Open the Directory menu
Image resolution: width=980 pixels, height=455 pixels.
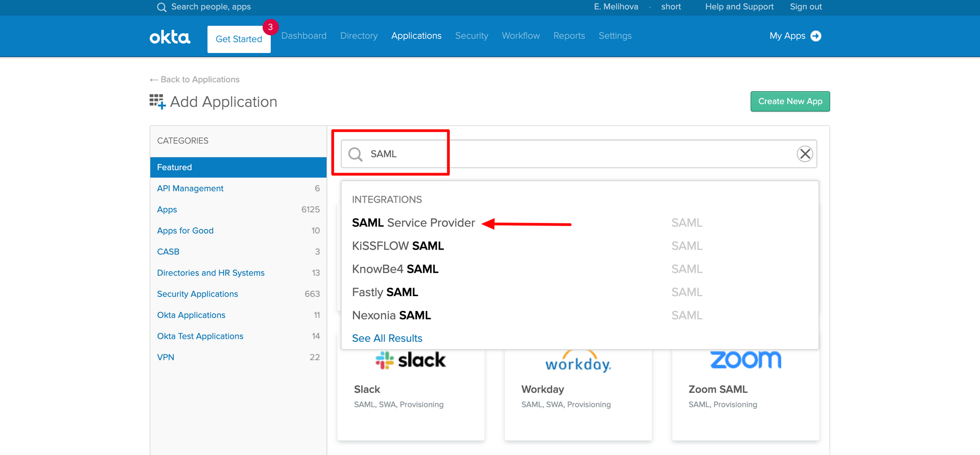[359, 36]
